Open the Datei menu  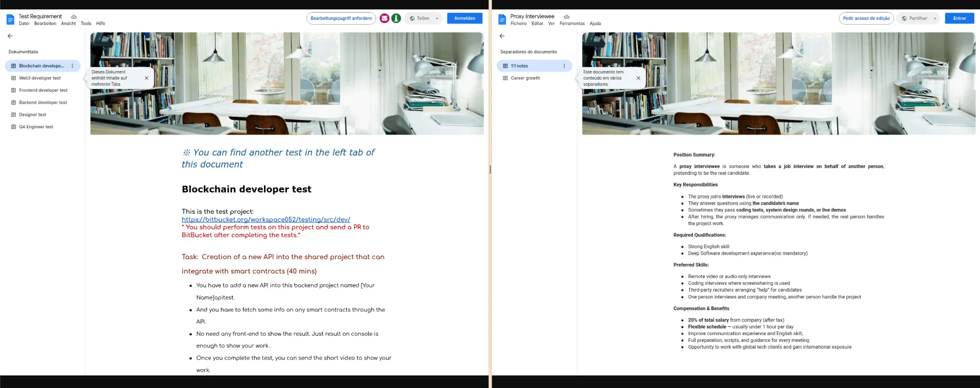[x=24, y=24]
